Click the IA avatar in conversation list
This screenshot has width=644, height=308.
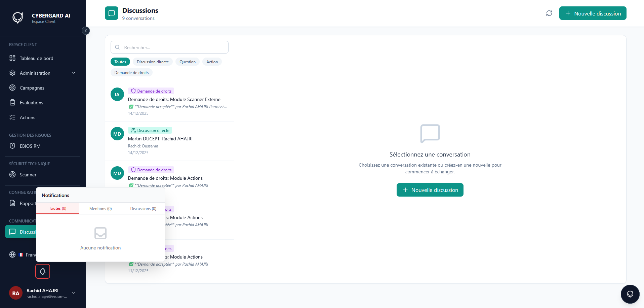117,95
